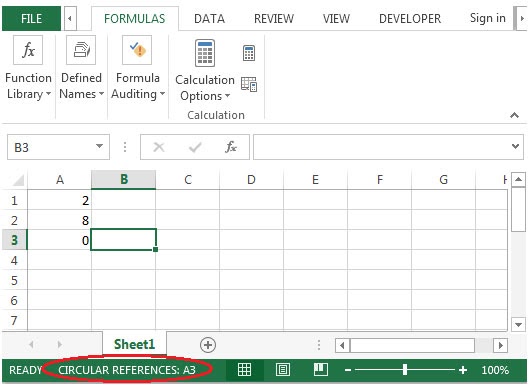Click the Calculate Now icon

(249, 53)
